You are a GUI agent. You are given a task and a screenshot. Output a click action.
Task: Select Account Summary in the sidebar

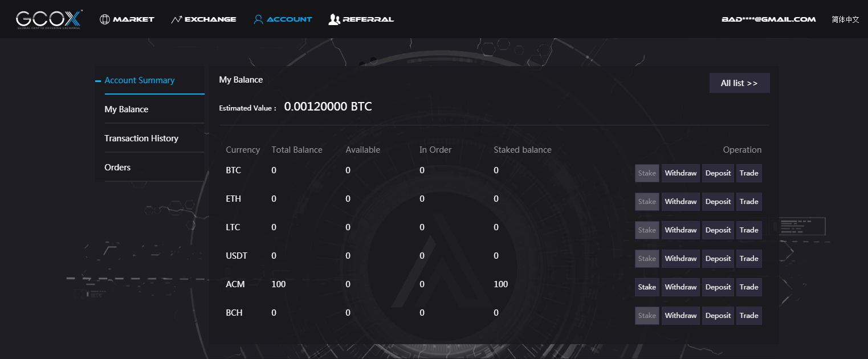click(140, 80)
